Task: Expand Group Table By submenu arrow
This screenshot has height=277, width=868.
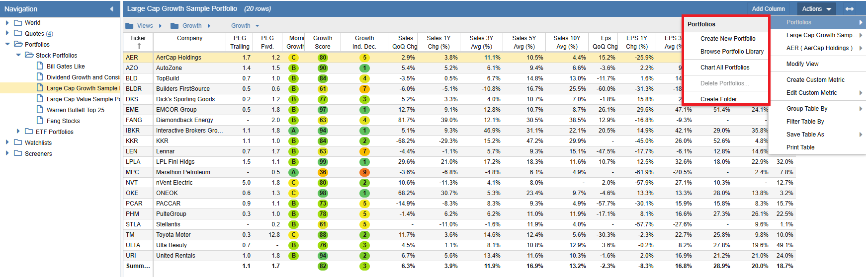Action: tap(861, 109)
